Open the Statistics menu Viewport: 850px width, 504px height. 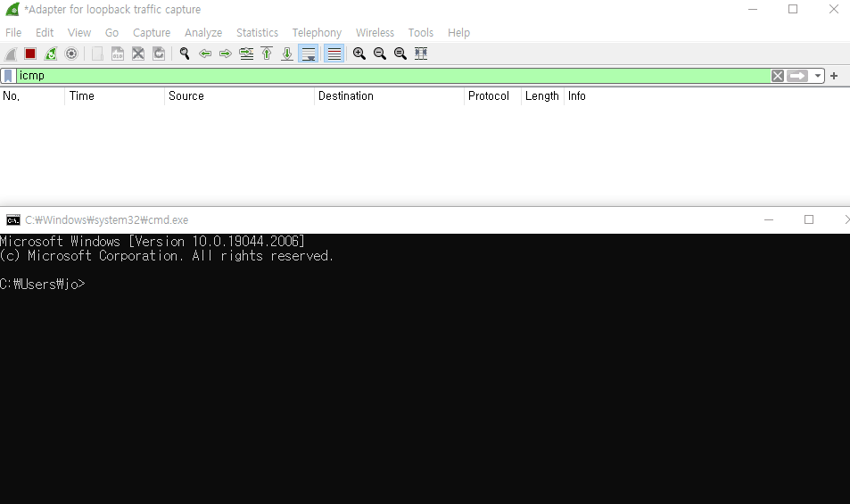coord(257,32)
